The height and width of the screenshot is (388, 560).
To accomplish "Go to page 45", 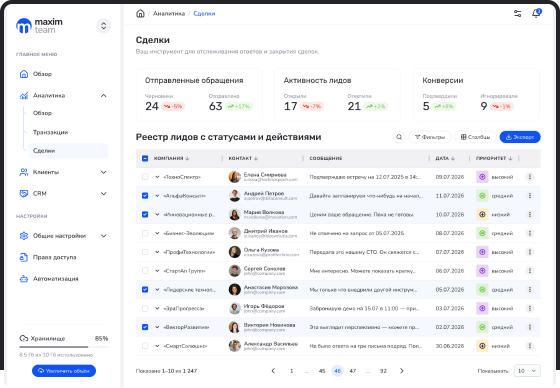I will 322,371.
